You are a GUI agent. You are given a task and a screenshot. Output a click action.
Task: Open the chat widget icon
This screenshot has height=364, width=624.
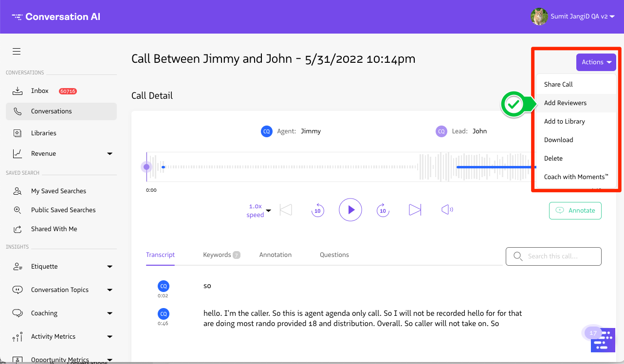[603, 340]
